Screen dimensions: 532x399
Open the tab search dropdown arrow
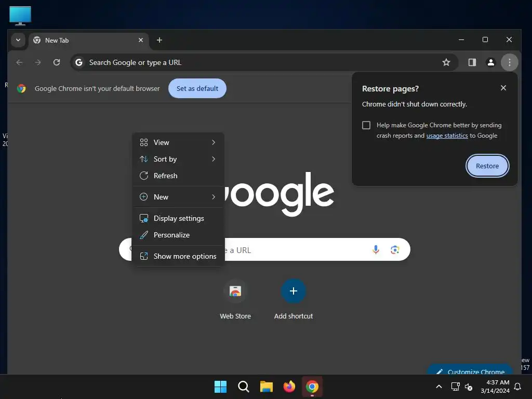18,40
